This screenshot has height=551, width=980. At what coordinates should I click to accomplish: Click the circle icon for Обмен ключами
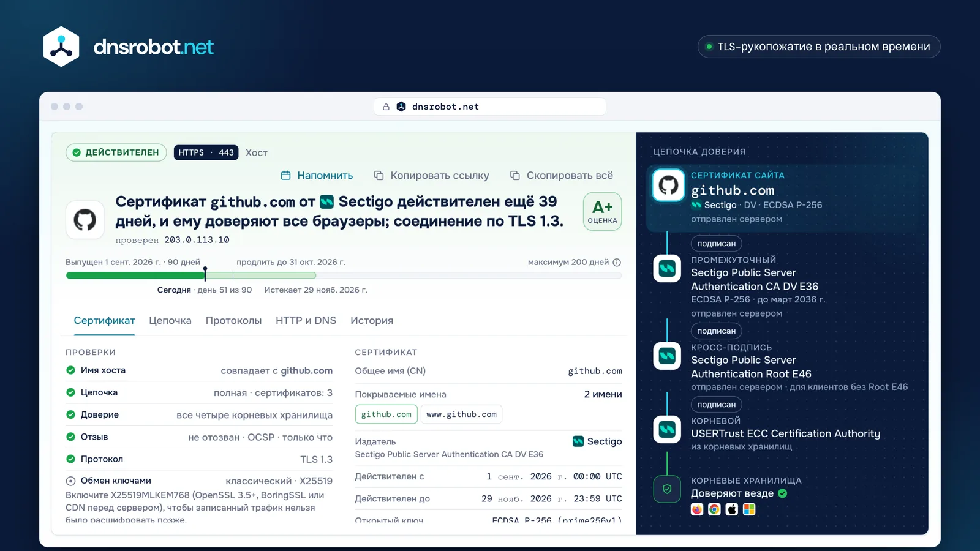point(70,481)
